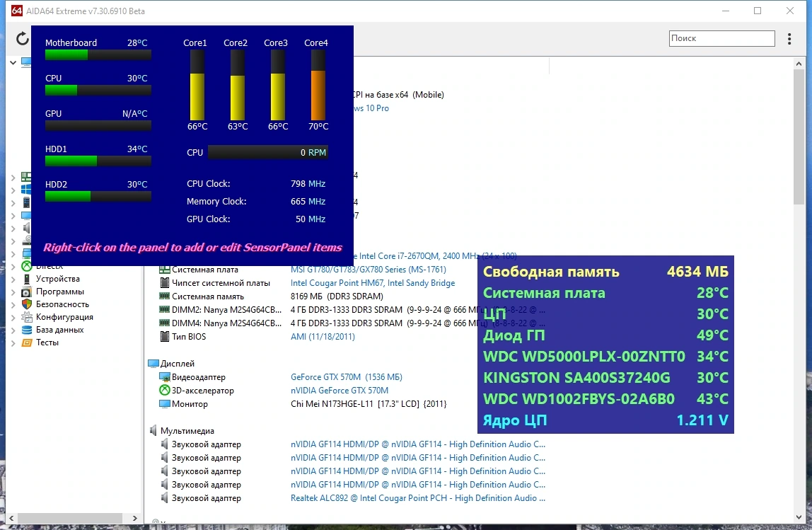Select the '8169 МБ (DDR3 SDRAM)' value
This screenshot has height=530, width=812.
(x=337, y=296)
